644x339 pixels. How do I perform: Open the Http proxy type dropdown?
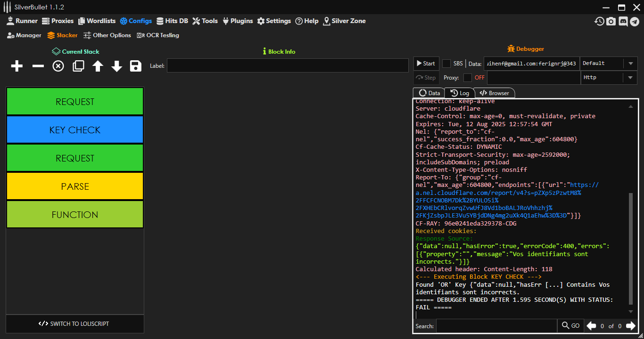tap(609, 78)
